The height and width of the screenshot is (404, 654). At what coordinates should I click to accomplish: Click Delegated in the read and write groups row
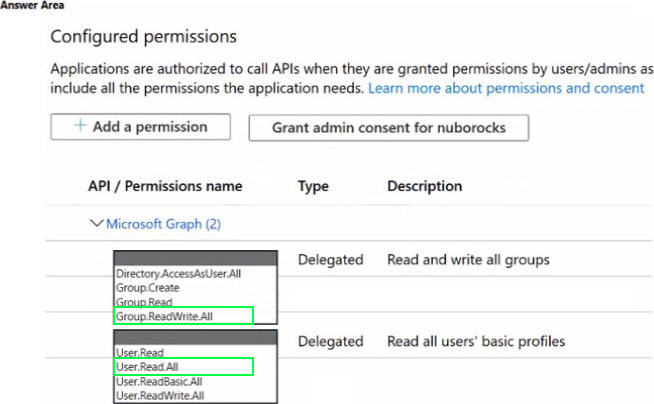tap(330, 260)
